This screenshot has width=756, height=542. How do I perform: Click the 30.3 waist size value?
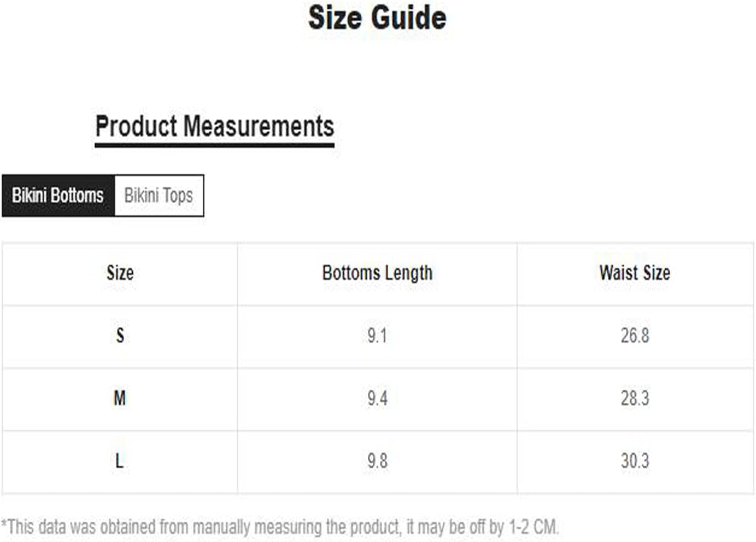pos(635,461)
